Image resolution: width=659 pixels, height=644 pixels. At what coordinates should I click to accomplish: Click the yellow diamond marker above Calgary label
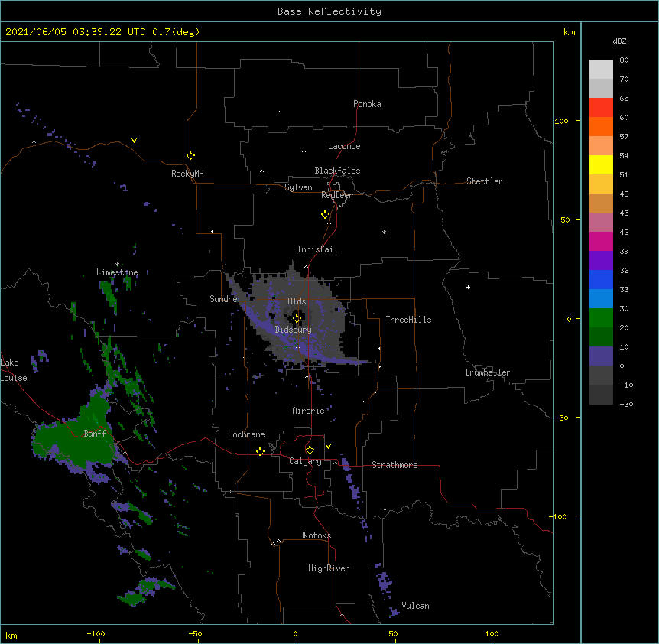[x=310, y=450]
